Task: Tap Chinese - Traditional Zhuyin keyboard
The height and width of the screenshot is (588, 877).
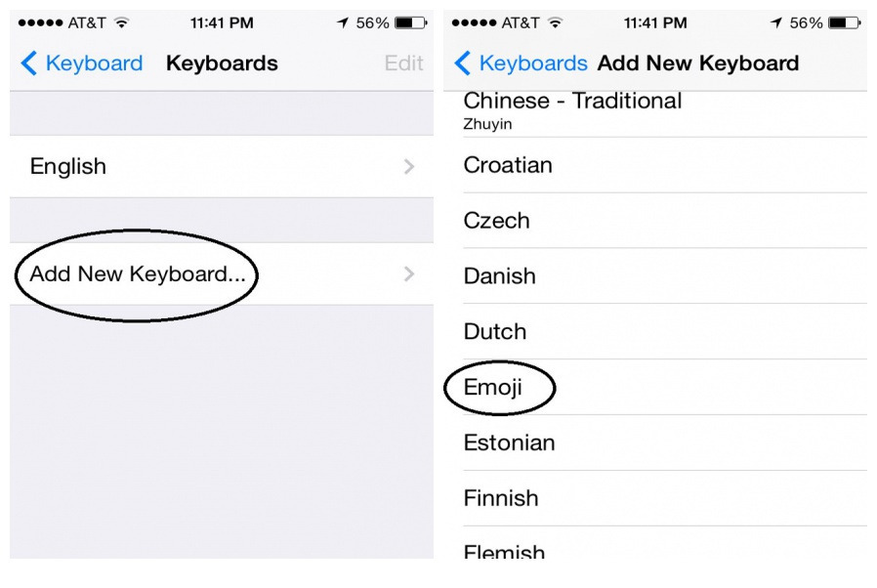Action: click(572, 110)
